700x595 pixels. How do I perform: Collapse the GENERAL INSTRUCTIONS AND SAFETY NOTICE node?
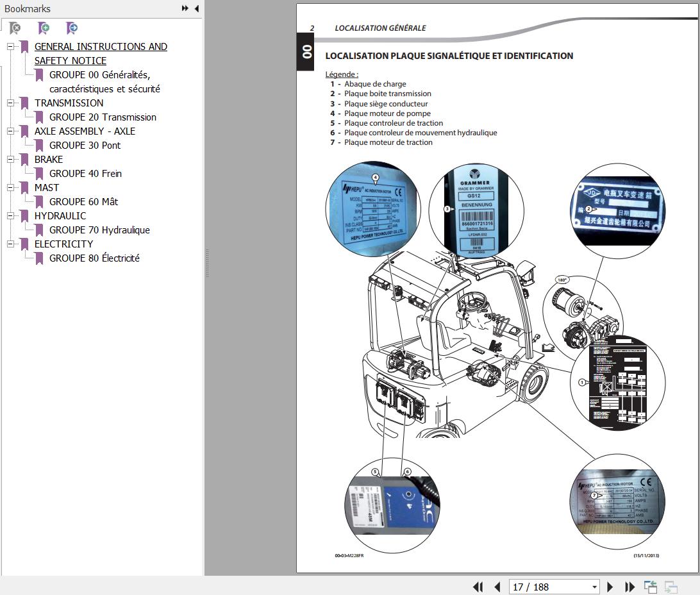(10, 47)
